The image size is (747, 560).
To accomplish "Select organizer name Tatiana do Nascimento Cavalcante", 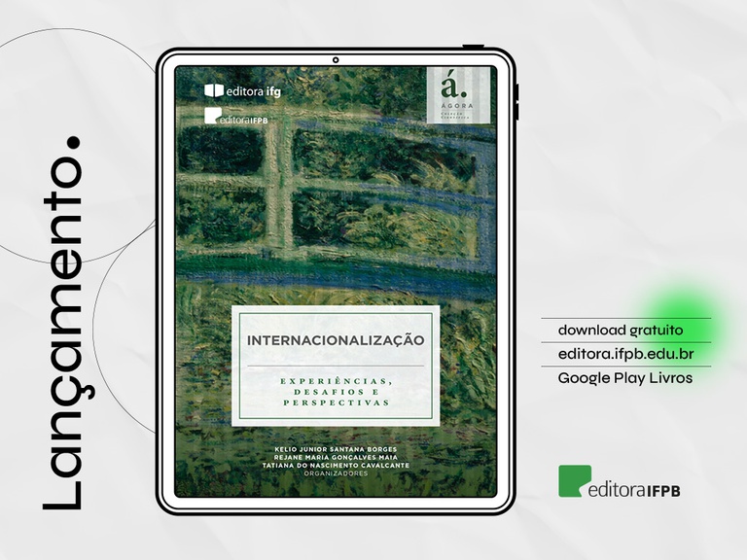I will pyautogui.click(x=336, y=466).
